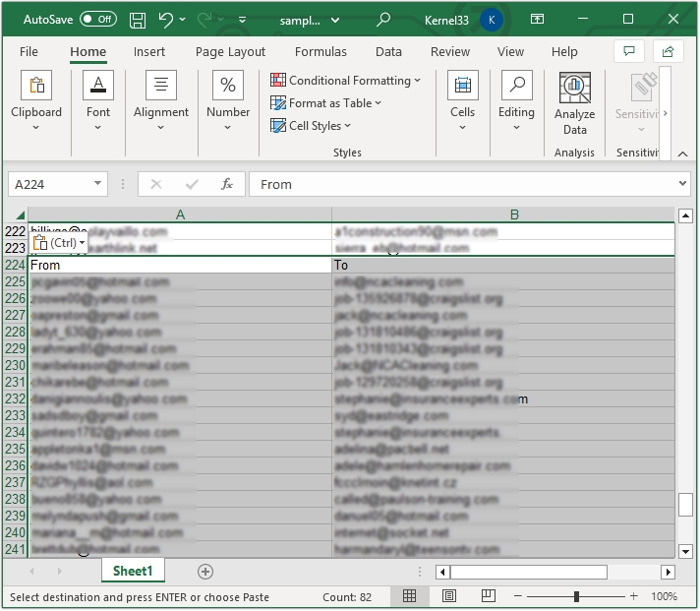Click the row 240 header
This screenshot has height=611, width=700.
click(x=15, y=532)
